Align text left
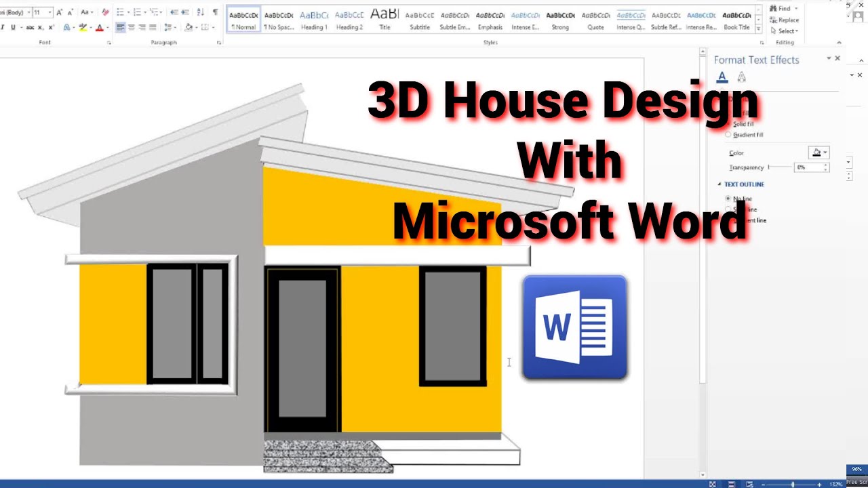The height and width of the screenshot is (488, 868). pyautogui.click(x=121, y=28)
